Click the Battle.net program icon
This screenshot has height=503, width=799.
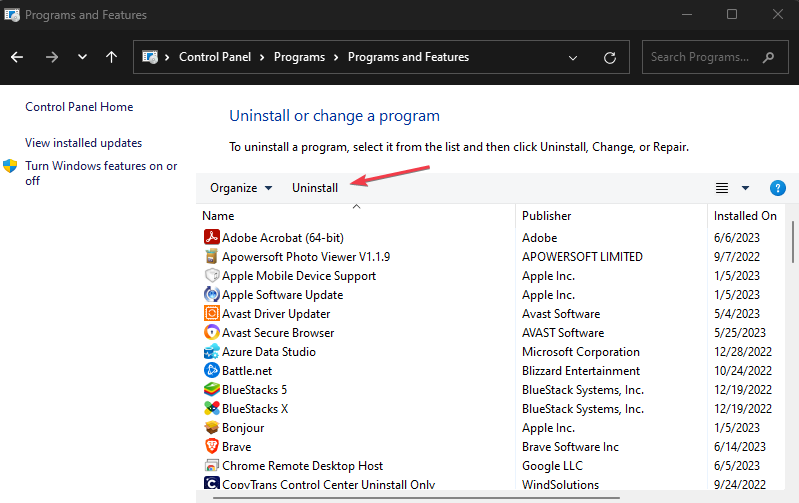click(x=211, y=371)
